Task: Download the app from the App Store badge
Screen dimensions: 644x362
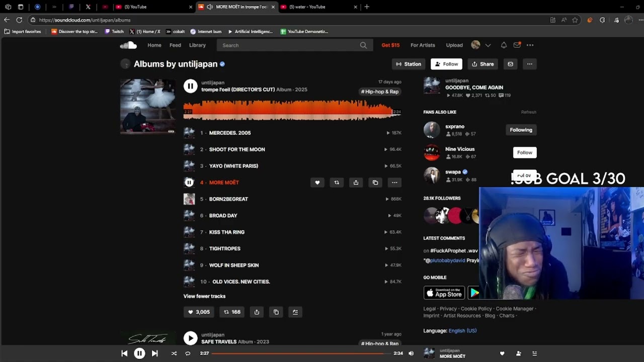Action: coord(444,293)
